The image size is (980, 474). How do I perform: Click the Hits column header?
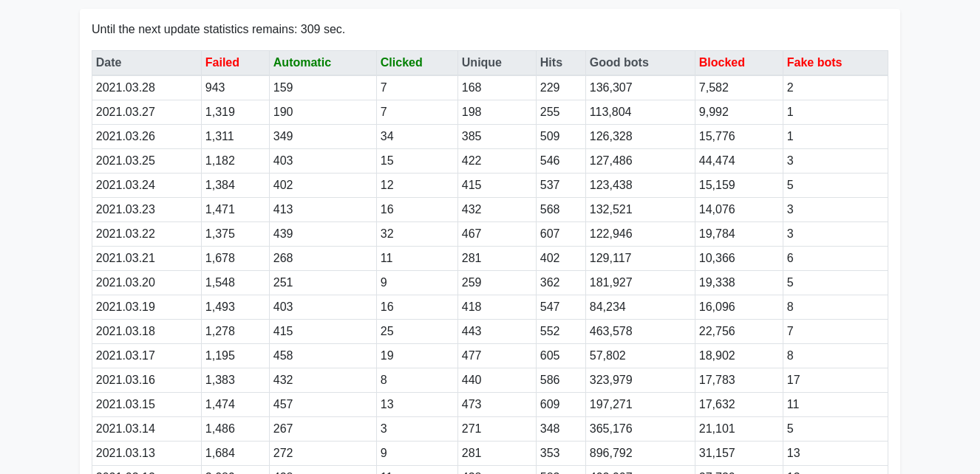551,63
